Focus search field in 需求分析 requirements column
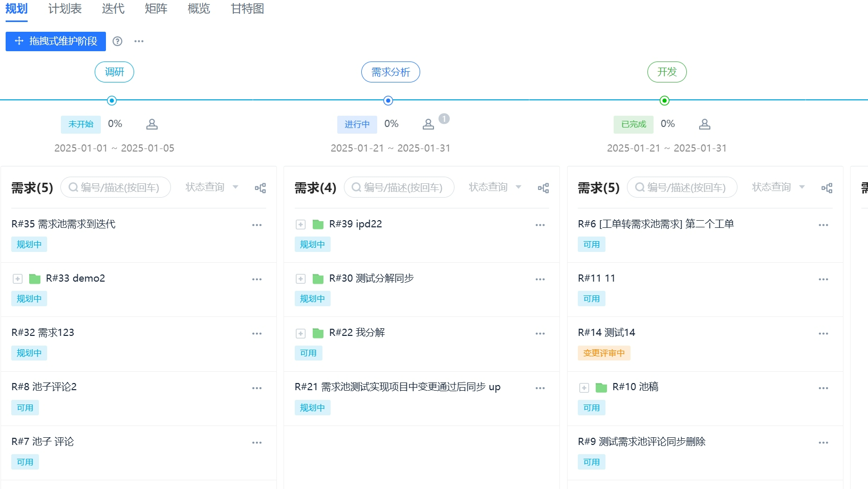Viewport: 868px width, 489px height. pos(399,187)
